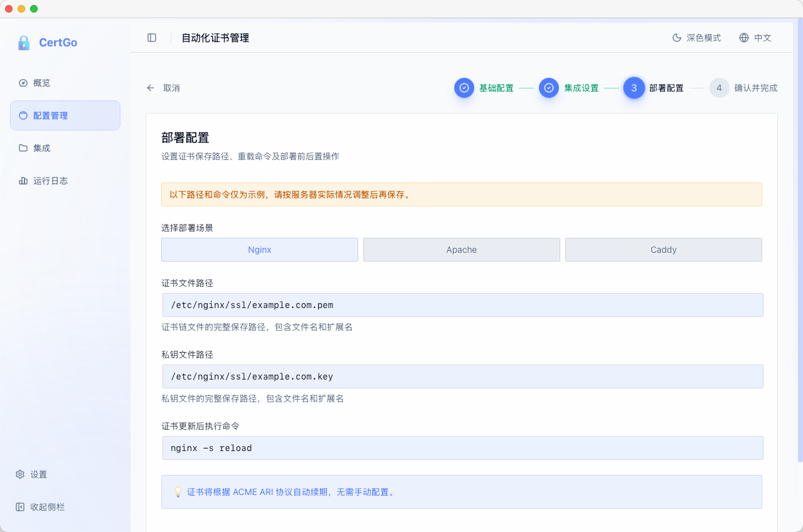Screen dimensions: 803x532
Task: Click the 配置管理 sidebar icon
Action: tap(23, 115)
